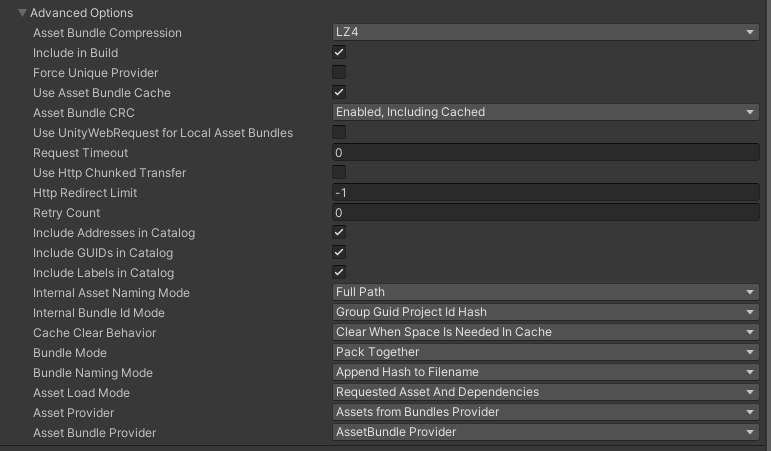Uncheck Include Addresses in Catalog
771x451 pixels.
(x=339, y=233)
